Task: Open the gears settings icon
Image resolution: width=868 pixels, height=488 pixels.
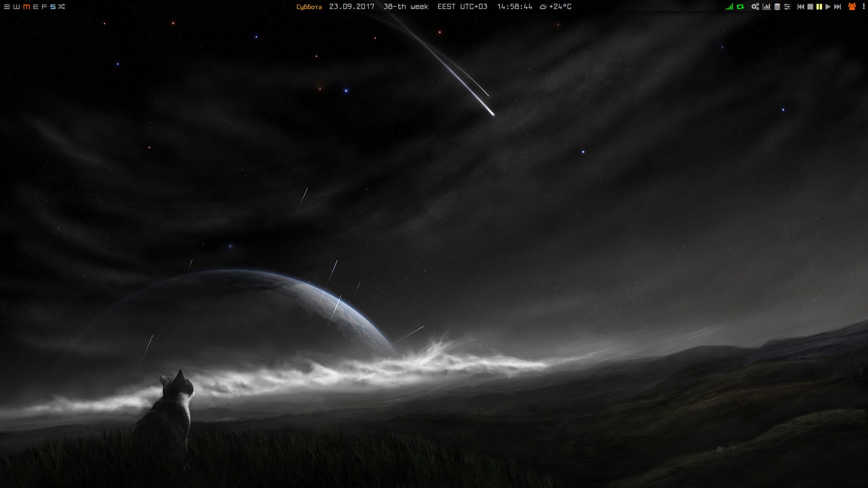Action: click(755, 7)
